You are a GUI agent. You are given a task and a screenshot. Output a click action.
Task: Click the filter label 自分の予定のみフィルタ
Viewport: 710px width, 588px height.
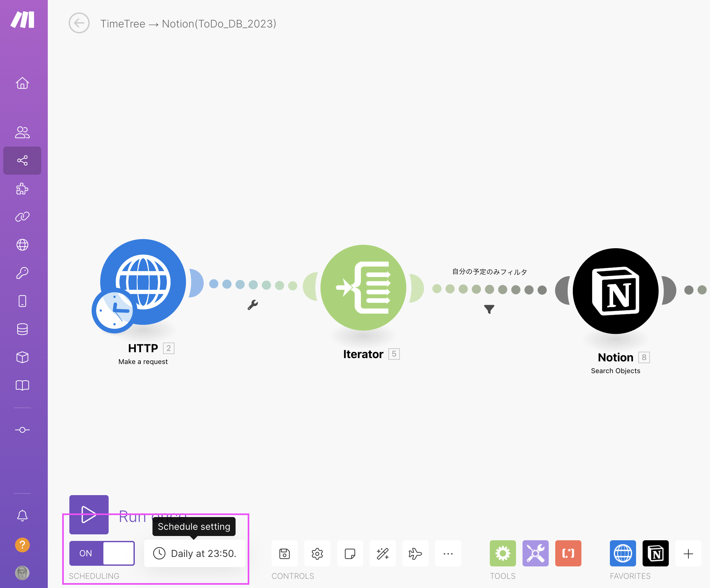pyautogui.click(x=489, y=272)
